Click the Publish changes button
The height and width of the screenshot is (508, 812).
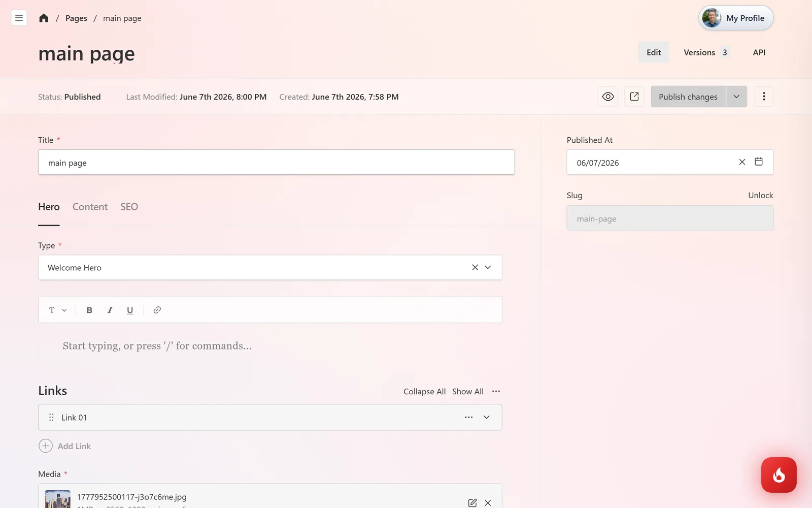coord(688,97)
